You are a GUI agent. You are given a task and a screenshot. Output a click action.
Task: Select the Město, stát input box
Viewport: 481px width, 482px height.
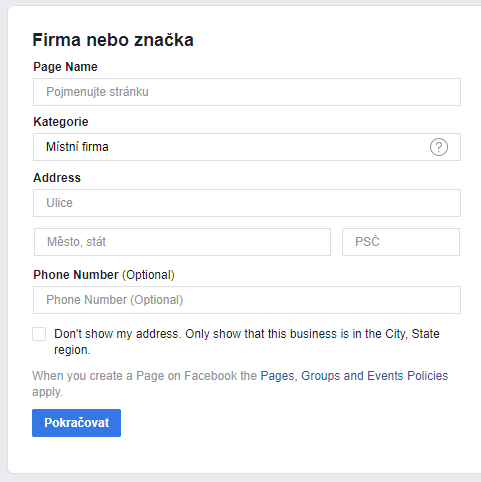pos(182,242)
